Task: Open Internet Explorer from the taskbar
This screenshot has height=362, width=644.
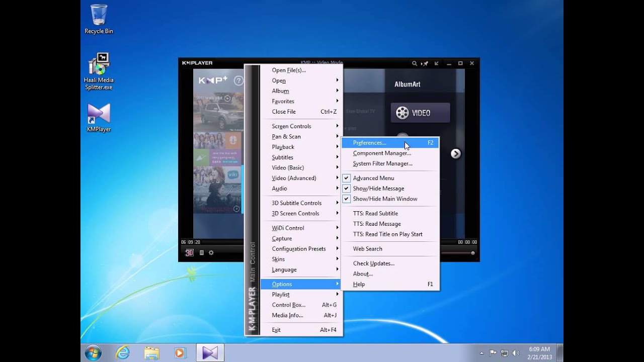Action: pyautogui.click(x=122, y=353)
